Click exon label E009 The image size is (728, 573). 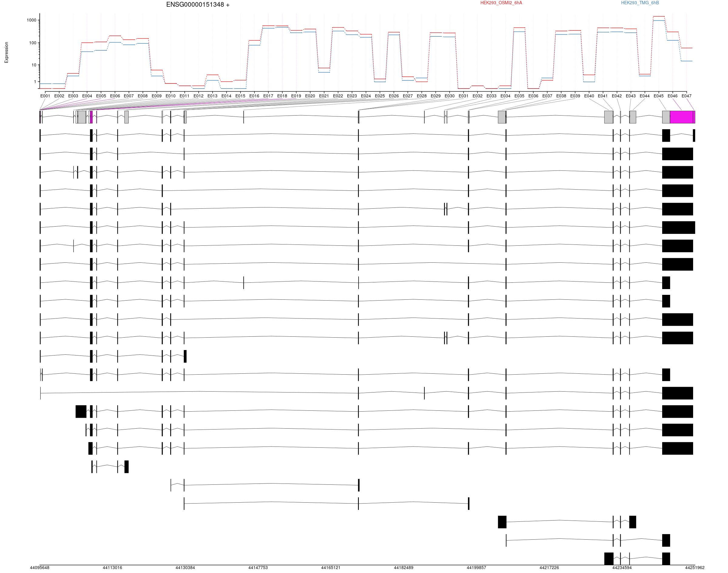[157, 96]
